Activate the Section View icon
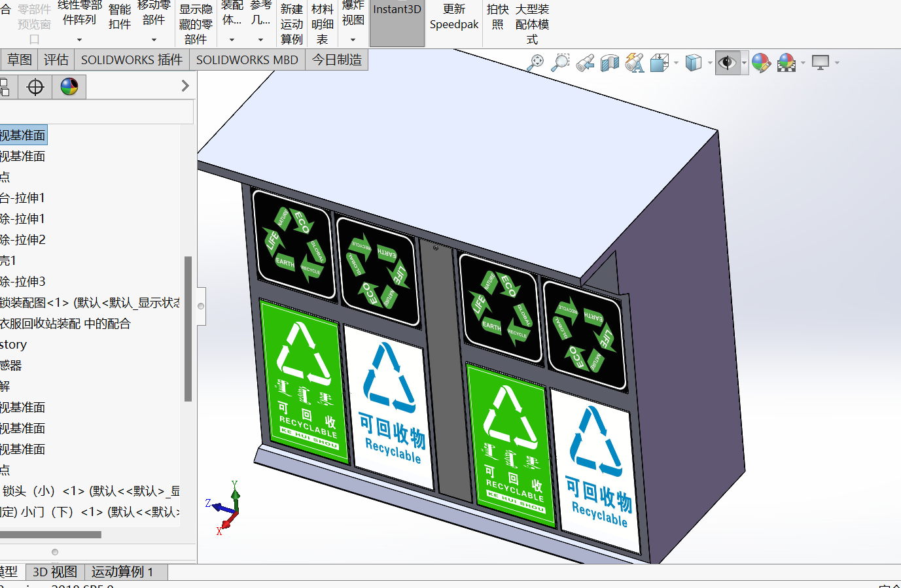The width and height of the screenshot is (901, 588). pos(610,63)
